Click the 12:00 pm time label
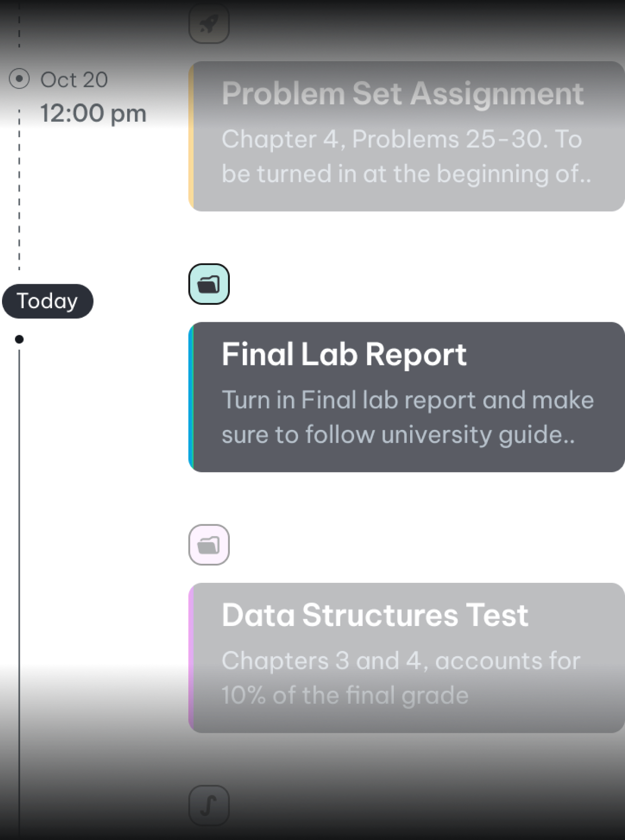This screenshot has width=625, height=840. [93, 113]
